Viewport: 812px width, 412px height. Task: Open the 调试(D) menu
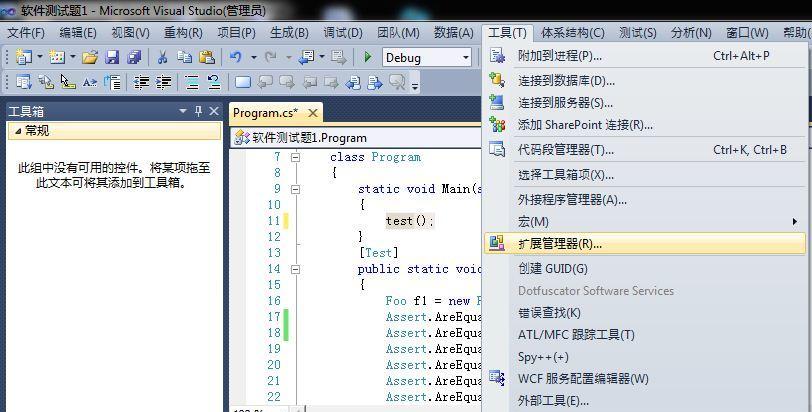click(x=343, y=33)
